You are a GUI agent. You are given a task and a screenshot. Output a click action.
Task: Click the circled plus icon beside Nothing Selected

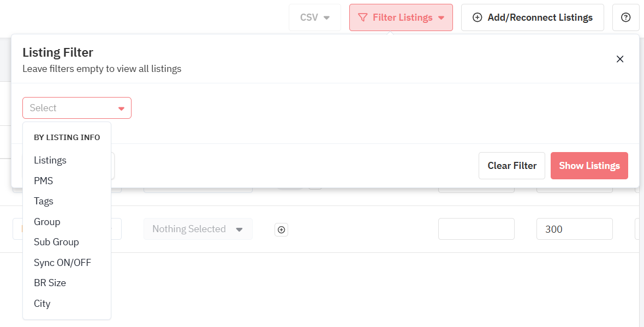click(281, 229)
